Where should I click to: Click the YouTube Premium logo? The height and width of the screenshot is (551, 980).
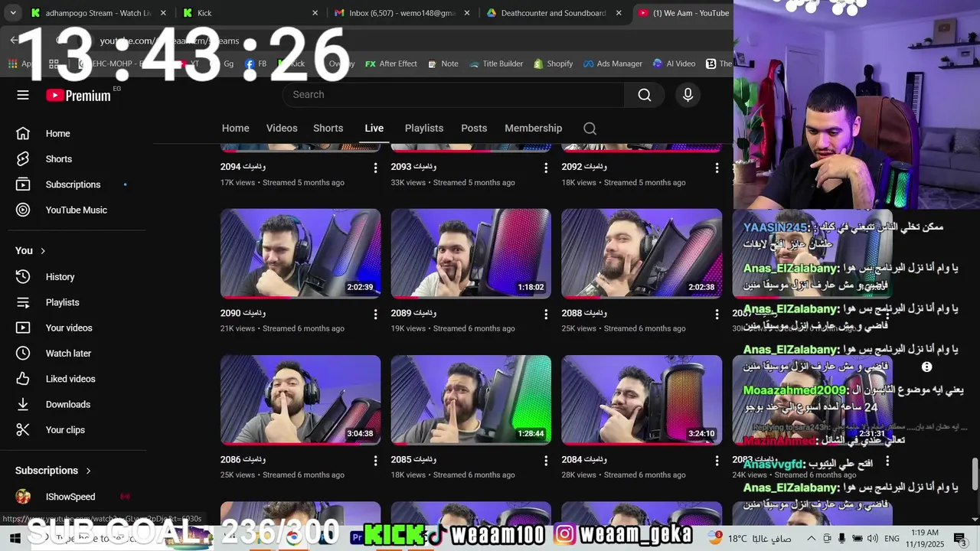(78, 96)
